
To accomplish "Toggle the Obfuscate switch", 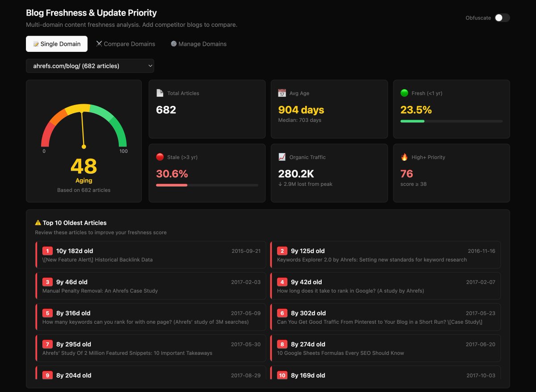I will pos(502,18).
